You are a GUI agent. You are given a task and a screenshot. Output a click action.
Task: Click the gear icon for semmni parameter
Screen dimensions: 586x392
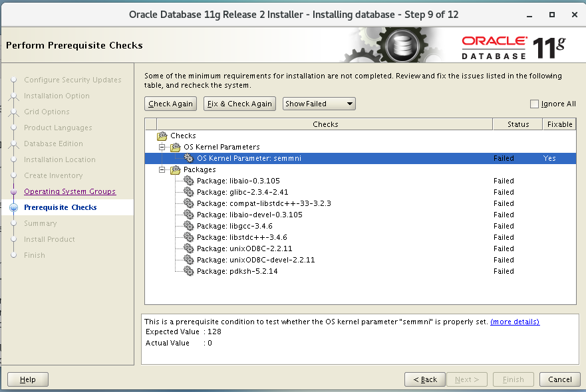pyautogui.click(x=189, y=158)
